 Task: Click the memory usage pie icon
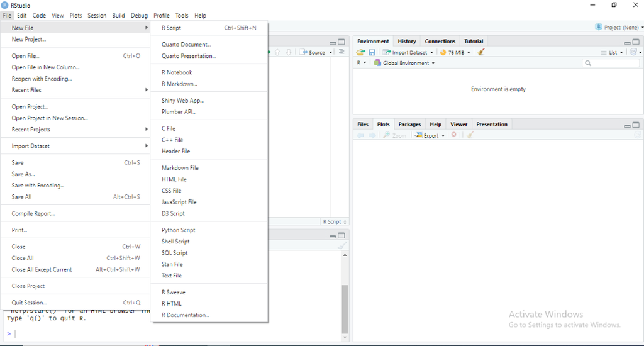tap(443, 53)
